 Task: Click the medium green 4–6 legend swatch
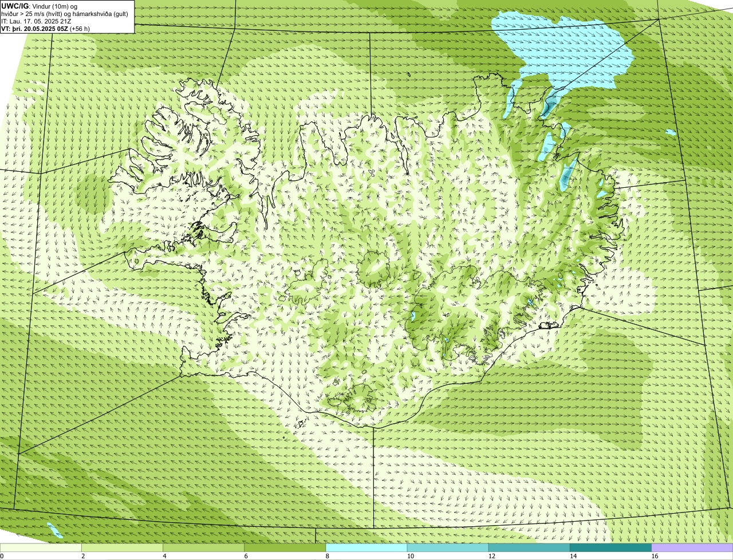pos(203,547)
